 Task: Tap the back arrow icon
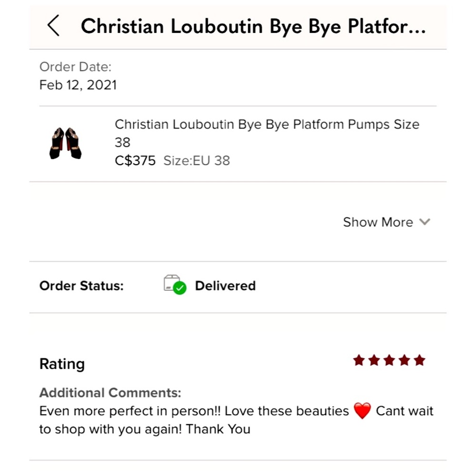click(53, 26)
